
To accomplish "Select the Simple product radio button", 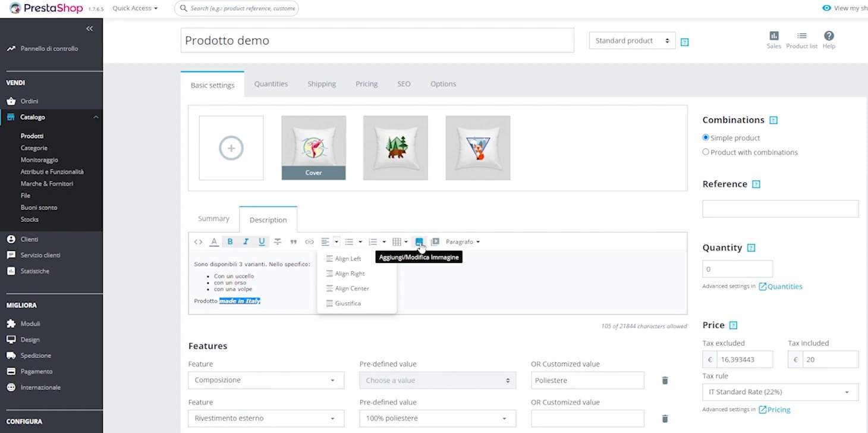I will click(706, 137).
